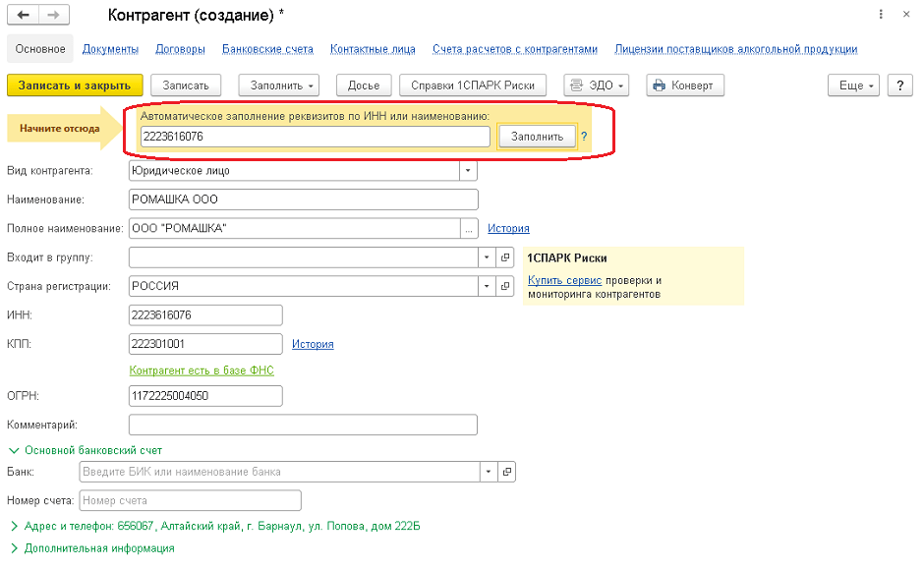Click into the Комментарий input field

(x=303, y=425)
